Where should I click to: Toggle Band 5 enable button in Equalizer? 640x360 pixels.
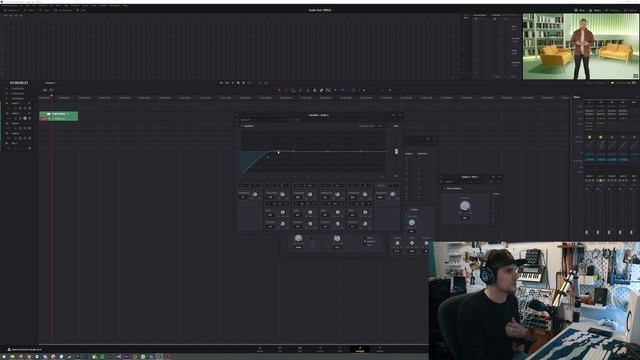[x=353, y=186]
